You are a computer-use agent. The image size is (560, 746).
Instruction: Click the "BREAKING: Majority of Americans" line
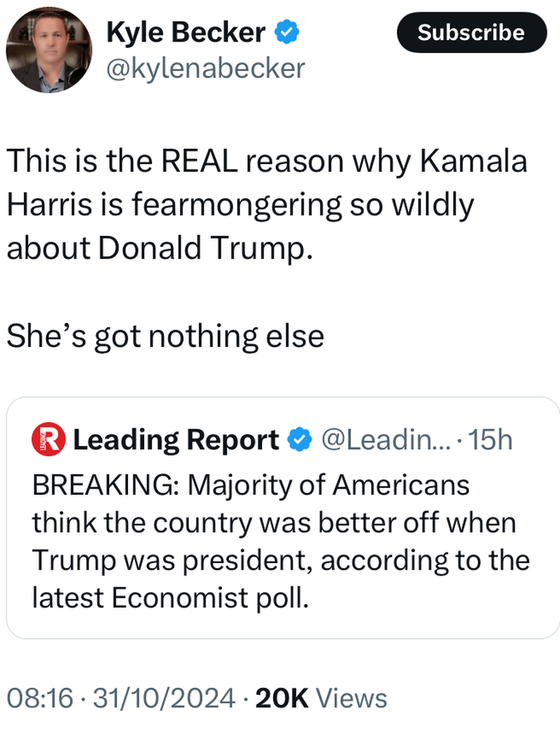tap(251, 485)
